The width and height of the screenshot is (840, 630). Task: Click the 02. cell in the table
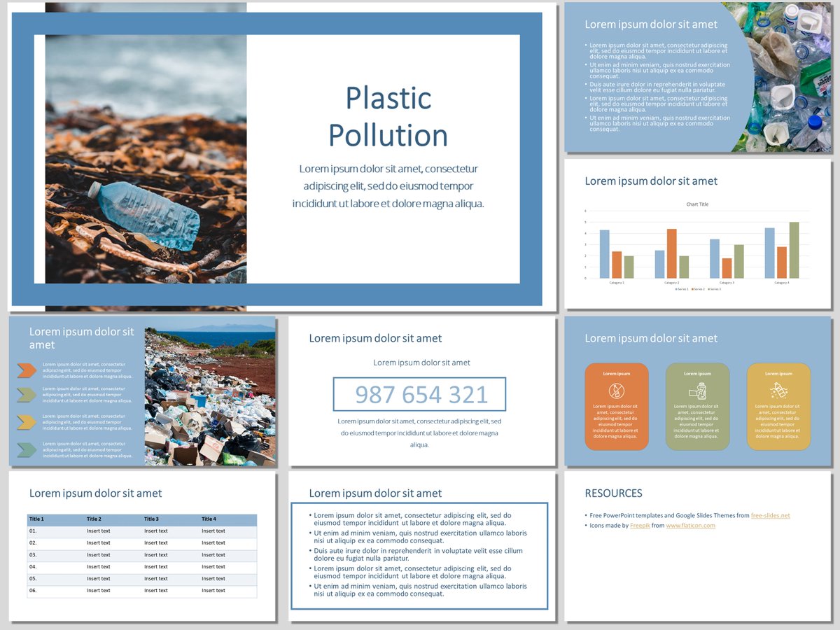[33, 542]
